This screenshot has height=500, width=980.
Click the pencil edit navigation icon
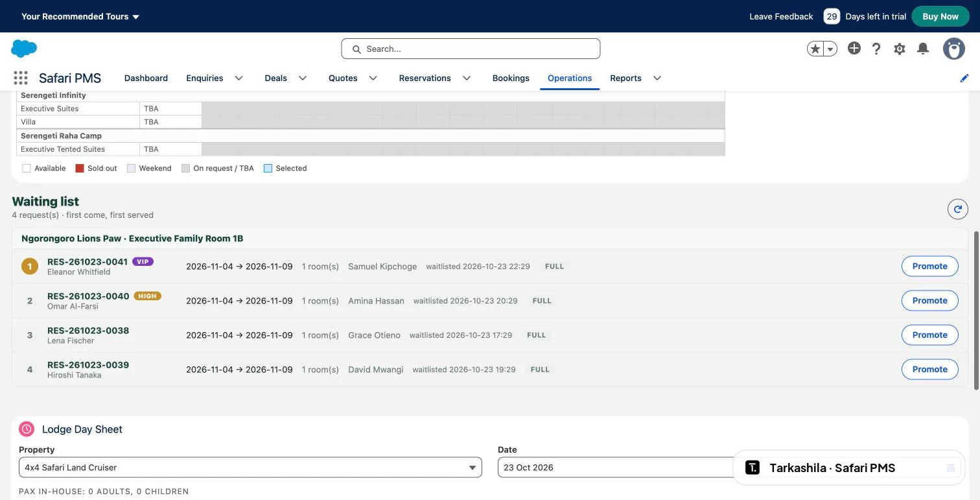[x=964, y=78]
